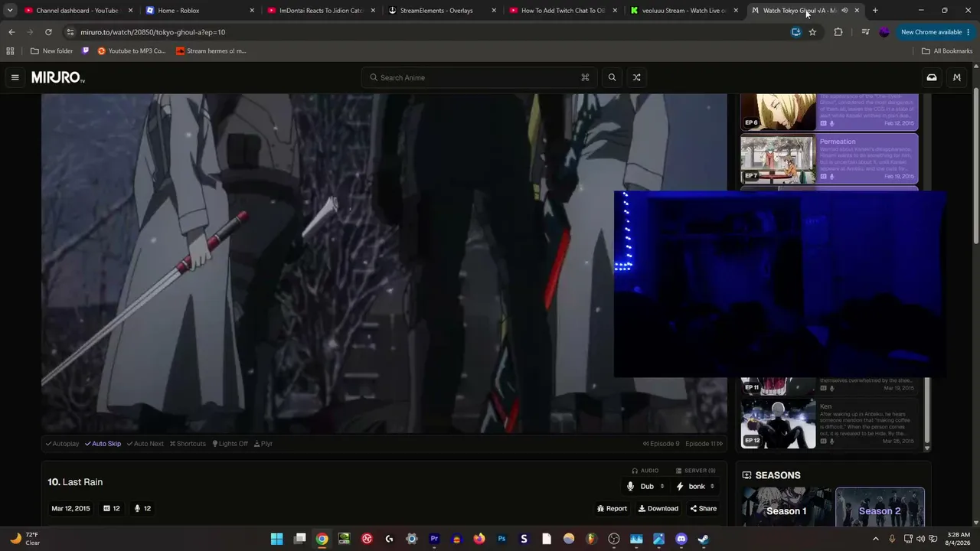Click the browser address bar URL
980x551 pixels.
152,32
